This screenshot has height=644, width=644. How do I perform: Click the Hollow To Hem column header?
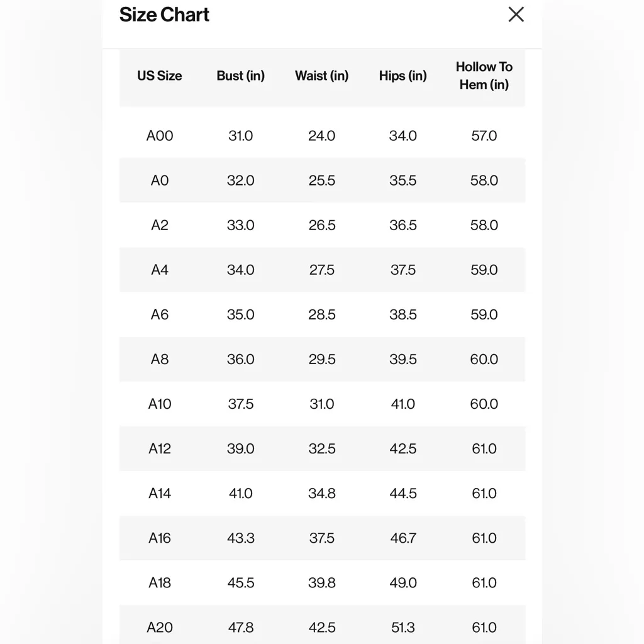484,75
